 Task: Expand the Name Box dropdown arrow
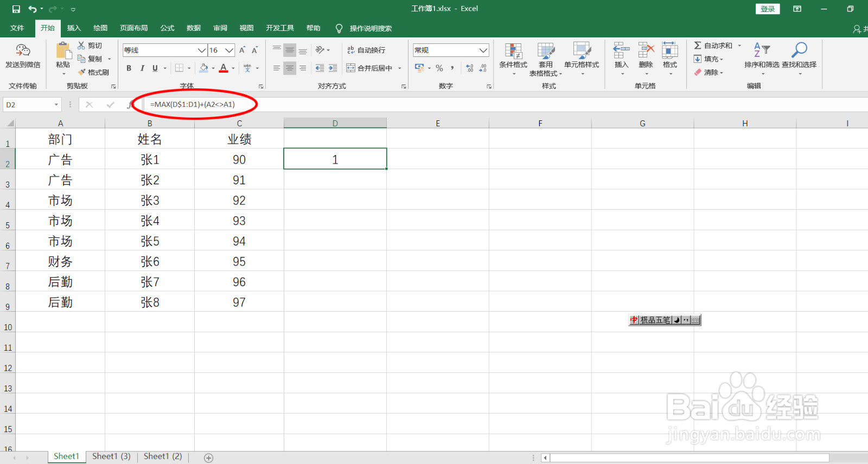point(56,105)
